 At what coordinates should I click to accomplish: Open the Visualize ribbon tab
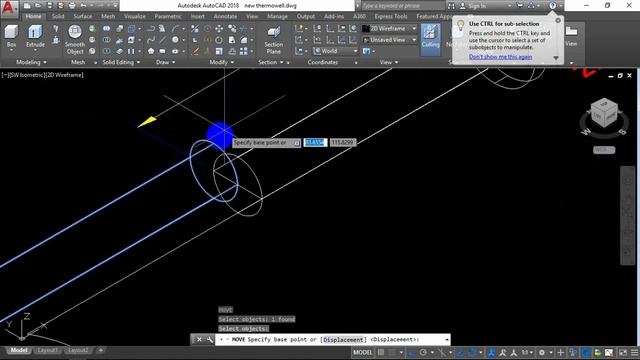click(x=135, y=16)
